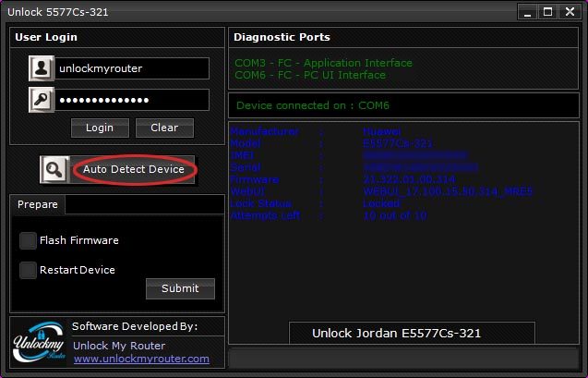Click the User Login header
588x378 pixels.
click(46, 37)
